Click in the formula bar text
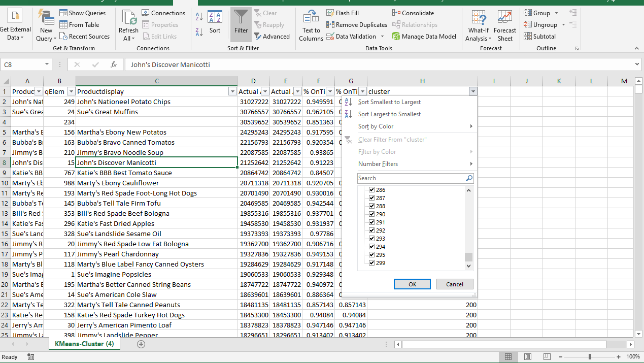 point(379,64)
